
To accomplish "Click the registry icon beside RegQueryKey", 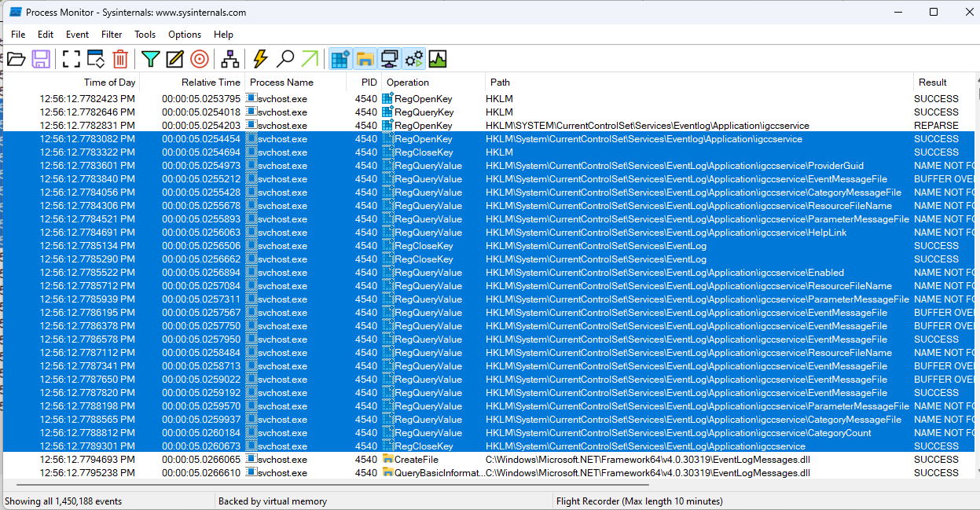I will pos(387,112).
